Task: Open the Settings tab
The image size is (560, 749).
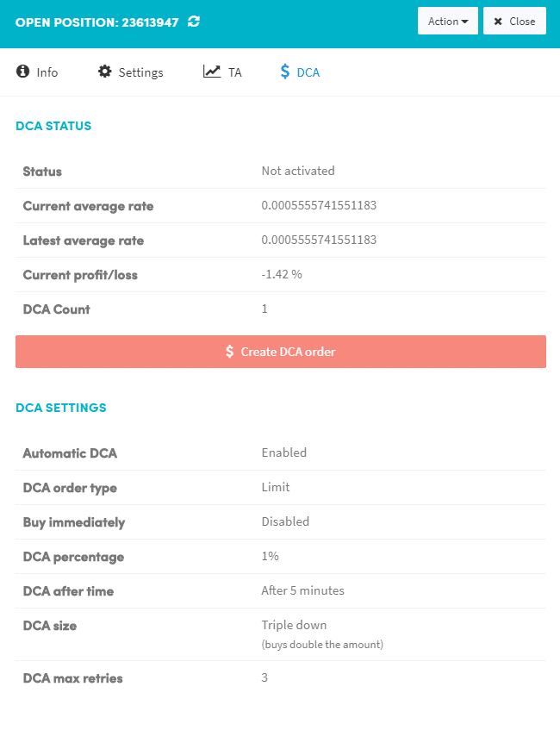Action: [x=140, y=72]
